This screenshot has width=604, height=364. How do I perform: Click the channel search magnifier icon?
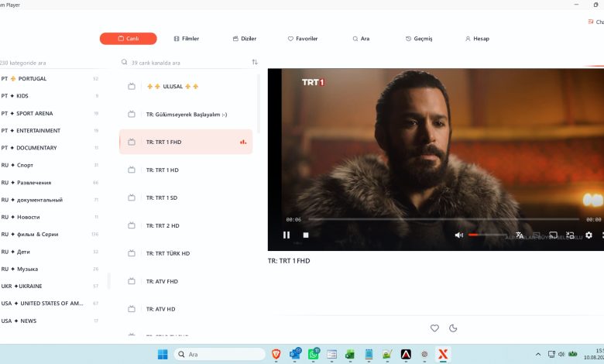click(x=124, y=62)
